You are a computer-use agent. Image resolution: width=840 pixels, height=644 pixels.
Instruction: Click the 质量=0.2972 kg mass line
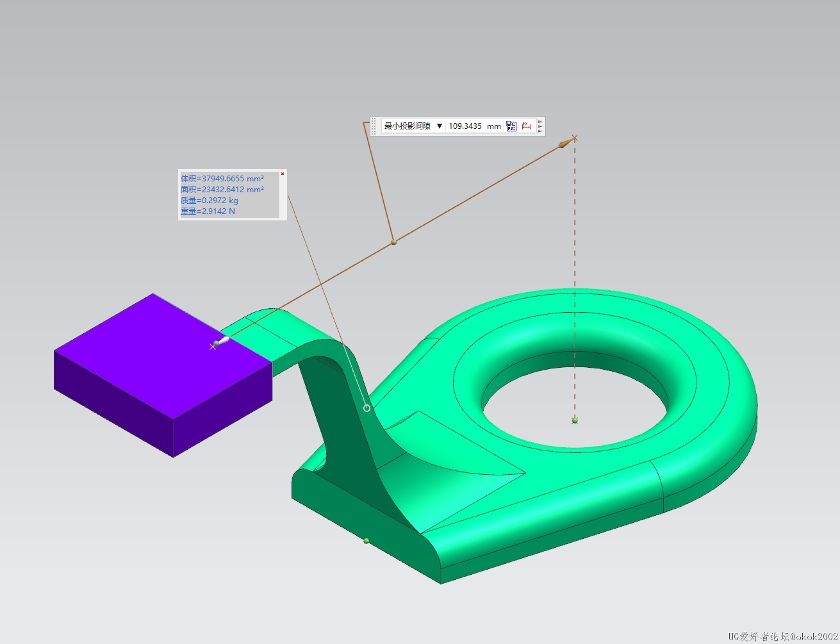pos(209,201)
